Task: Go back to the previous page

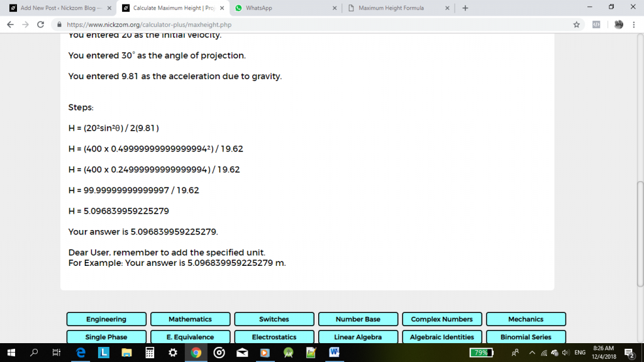Action: (10, 25)
